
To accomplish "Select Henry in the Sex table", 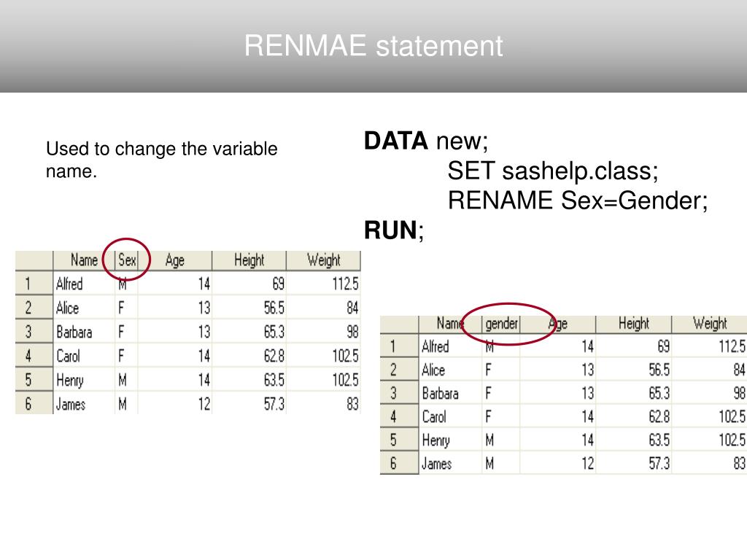I will pos(69,381).
